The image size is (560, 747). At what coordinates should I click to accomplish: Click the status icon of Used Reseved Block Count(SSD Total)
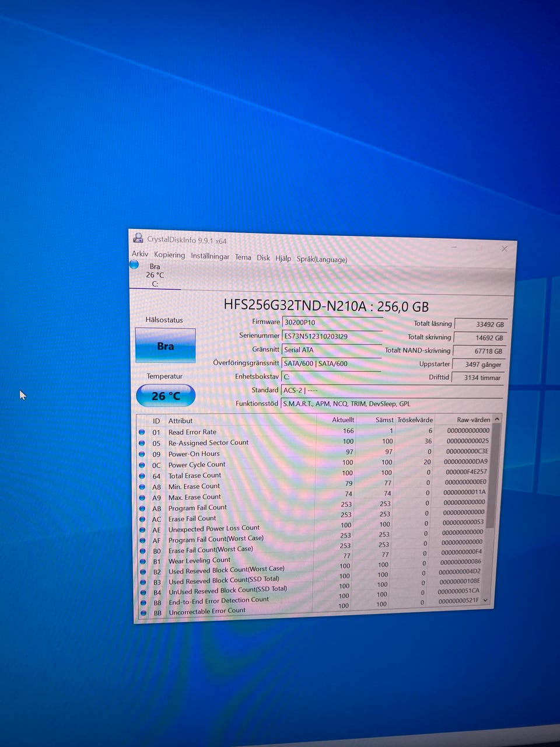(x=143, y=582)
